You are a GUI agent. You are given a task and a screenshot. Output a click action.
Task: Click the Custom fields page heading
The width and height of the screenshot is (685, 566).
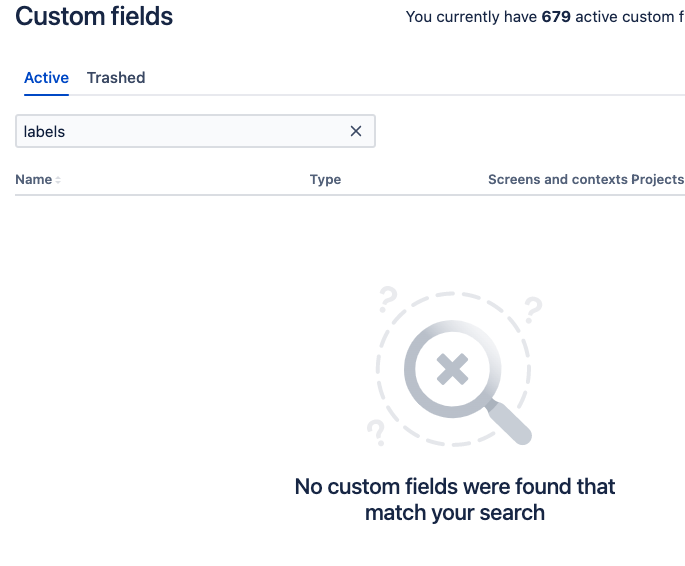pos(94,17)
